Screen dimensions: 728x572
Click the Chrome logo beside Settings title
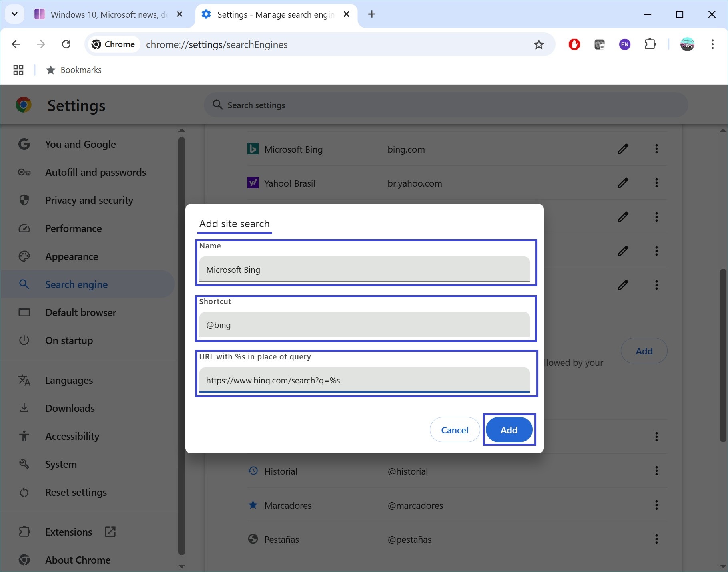point(24,105)
